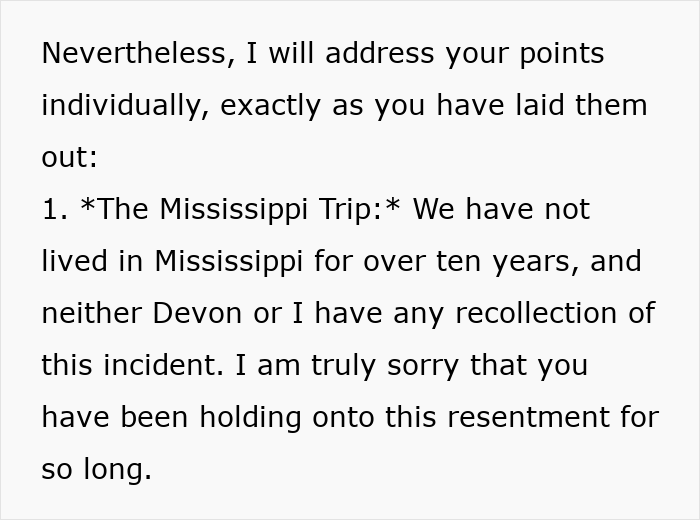Click the name 'Devon' in the text
The image size is (700, 520).
tap(197, 313)
